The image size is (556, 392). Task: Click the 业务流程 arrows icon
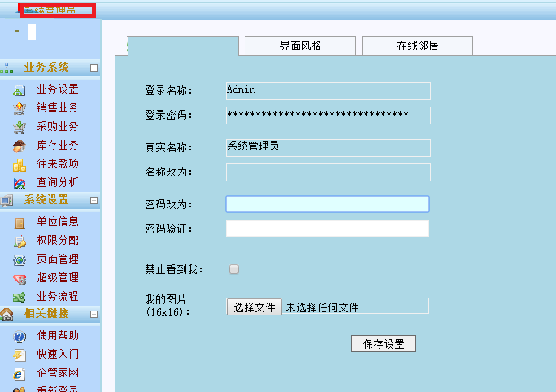click(x=20, y=298)
